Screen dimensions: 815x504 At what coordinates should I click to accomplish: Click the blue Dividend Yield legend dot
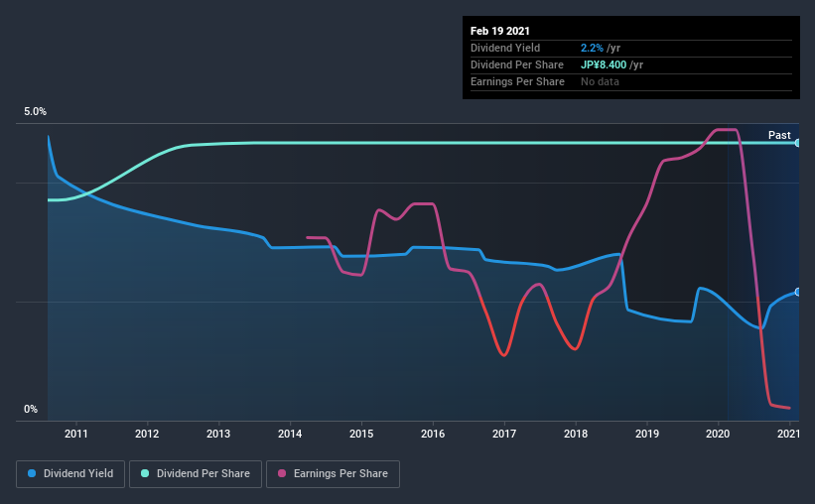click(x=32, y=473)
